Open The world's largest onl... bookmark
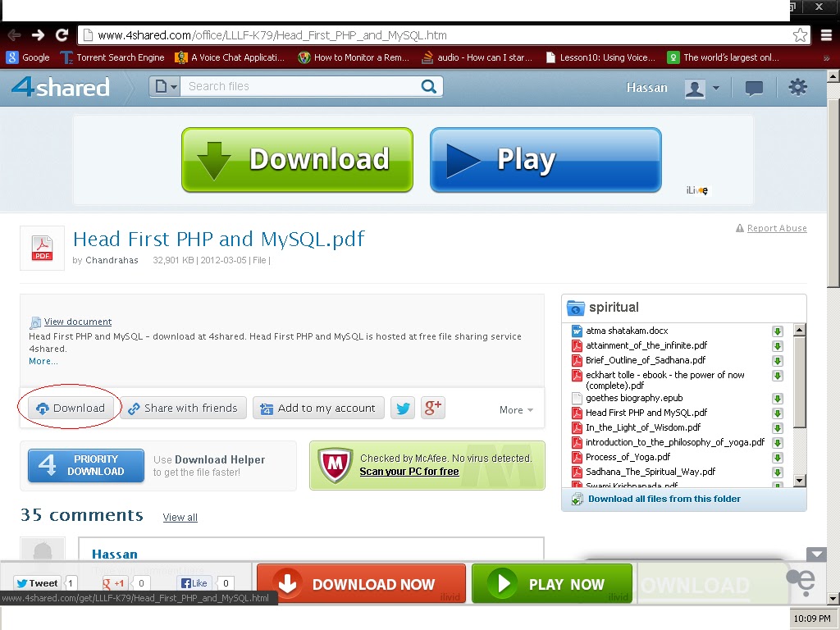The image size is (840, 630). (x=724, y=57)
